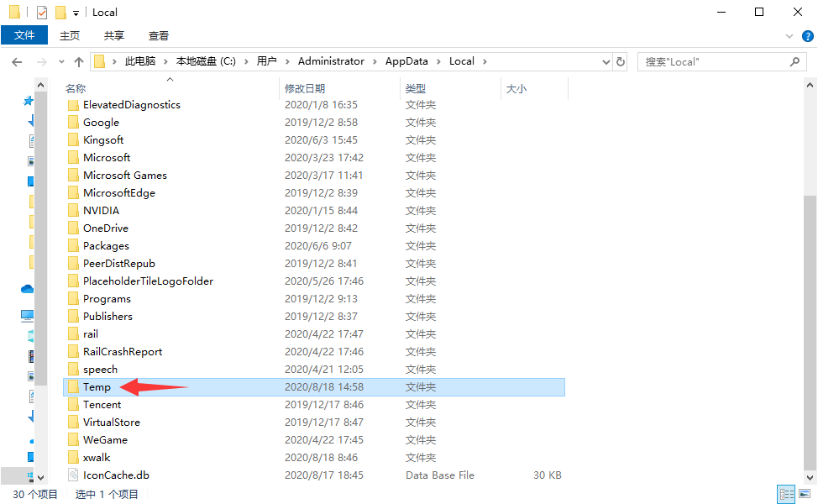Expand the ribbon with the chevron

[789, 36]
